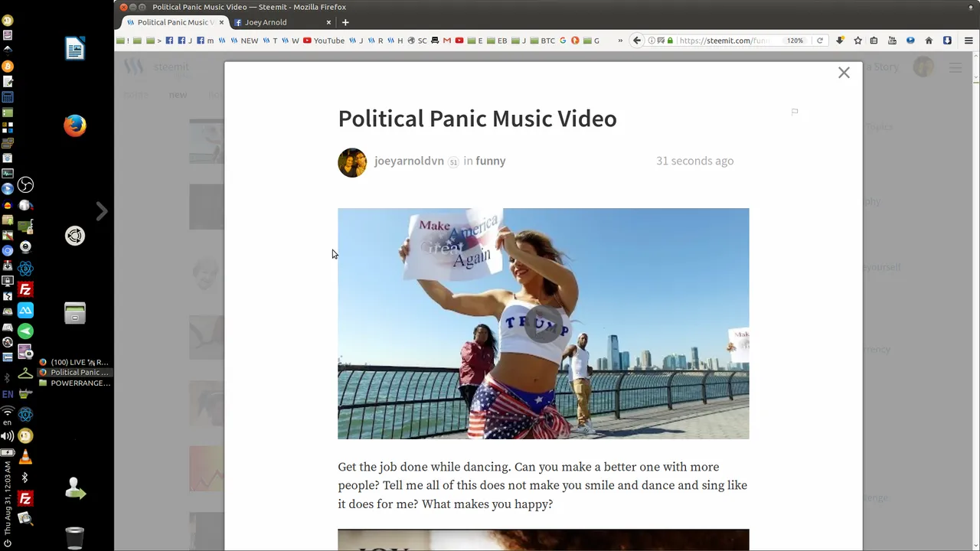This screenshot has height=551, width=980.
Task: Click the YouTube extension toolbar icon
Action: 892,41
